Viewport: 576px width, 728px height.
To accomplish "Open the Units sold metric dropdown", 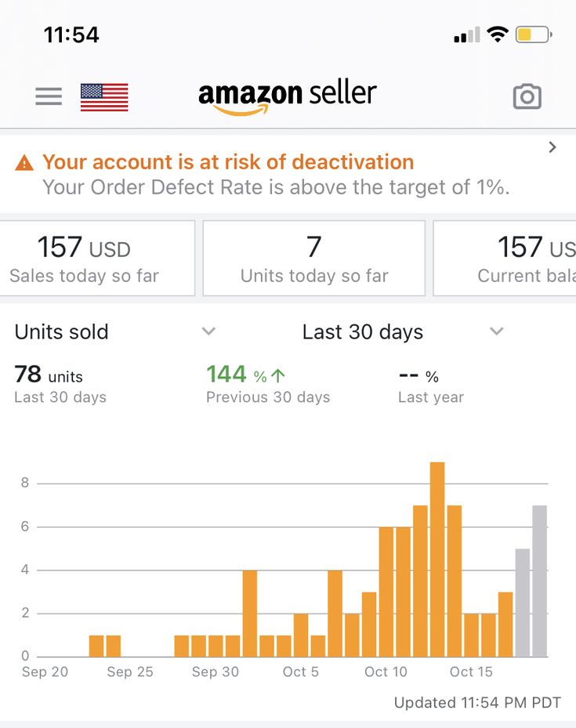I will (115, 331).
